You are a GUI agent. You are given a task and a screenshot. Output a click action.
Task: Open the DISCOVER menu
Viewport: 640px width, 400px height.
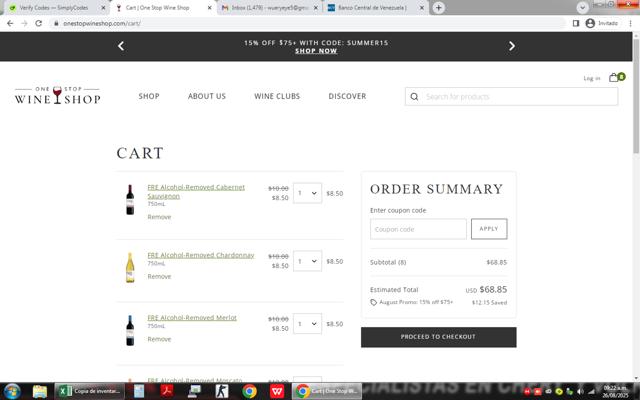(347, 96)
